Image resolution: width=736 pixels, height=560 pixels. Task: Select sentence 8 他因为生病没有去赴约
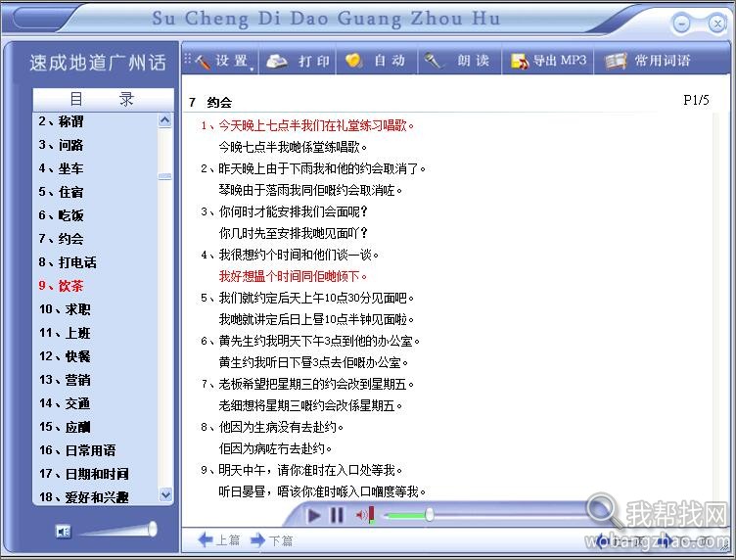tap(272, 427)
